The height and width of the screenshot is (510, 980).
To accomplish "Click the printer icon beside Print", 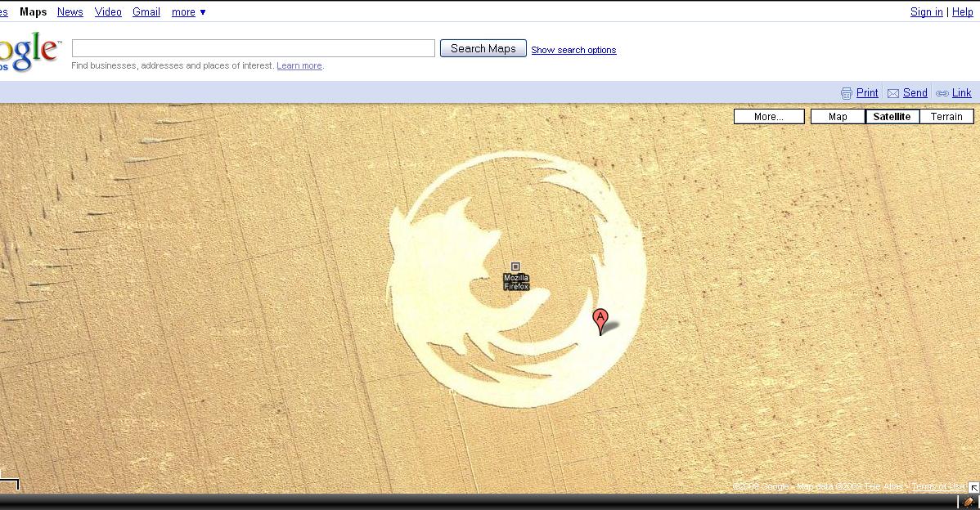I will click(846, 93).
